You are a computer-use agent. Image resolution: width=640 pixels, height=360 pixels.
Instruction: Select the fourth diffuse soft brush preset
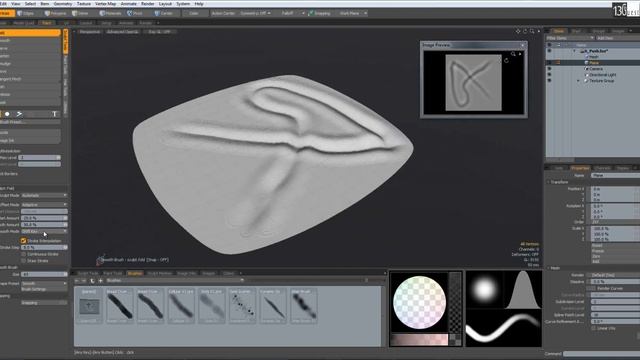pyautogui.click(x=181, y=306)
